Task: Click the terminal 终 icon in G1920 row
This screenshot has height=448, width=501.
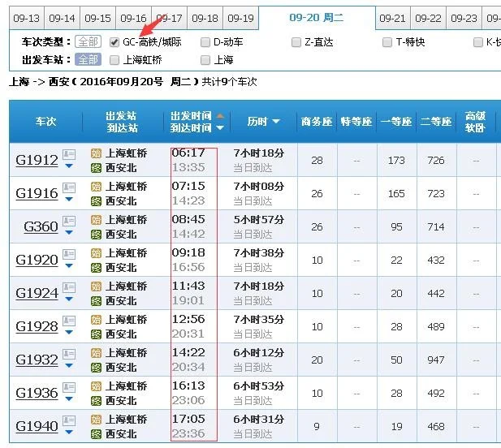Action: [x=96, y=268]
